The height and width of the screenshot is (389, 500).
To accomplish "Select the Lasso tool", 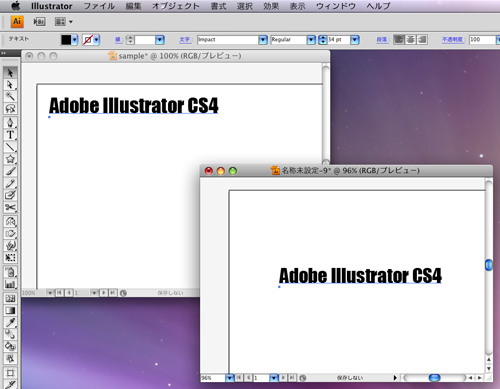I will [10, 109].
